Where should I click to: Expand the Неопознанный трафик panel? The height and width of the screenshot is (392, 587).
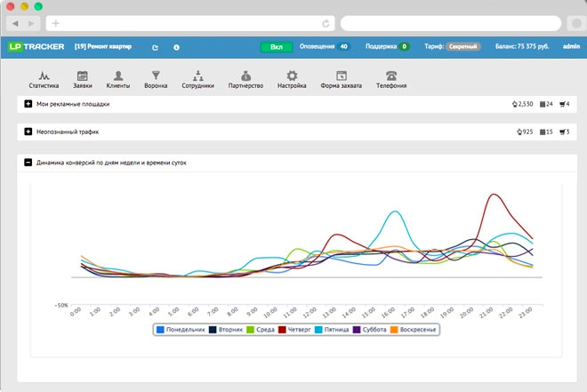pos(28,132)
